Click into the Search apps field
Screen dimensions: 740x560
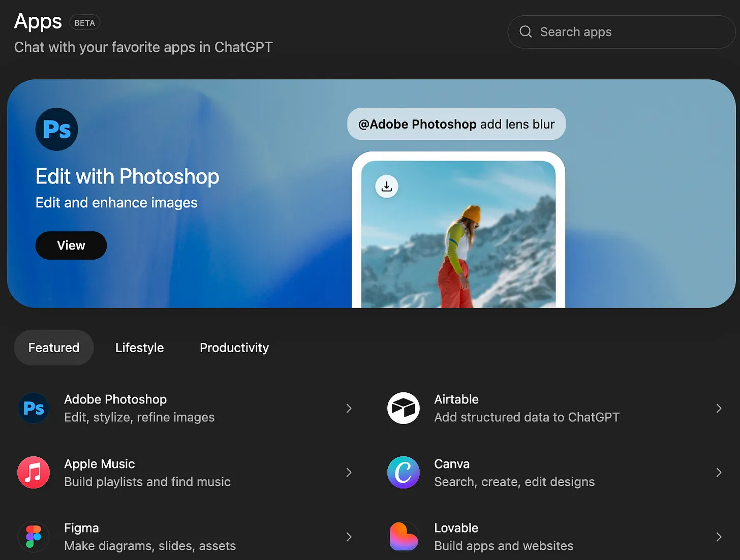click(630, 32)
